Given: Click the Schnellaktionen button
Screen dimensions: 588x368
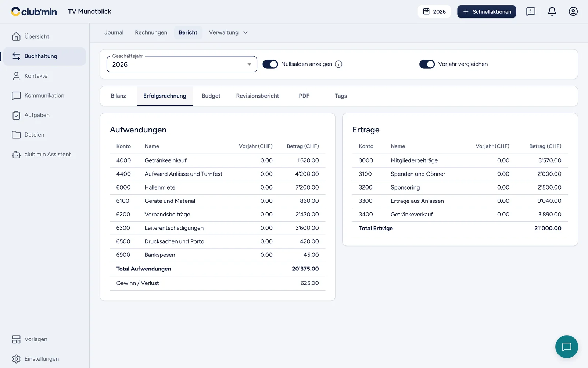Looking at the screenshot, I should click(x=487, y=11).
